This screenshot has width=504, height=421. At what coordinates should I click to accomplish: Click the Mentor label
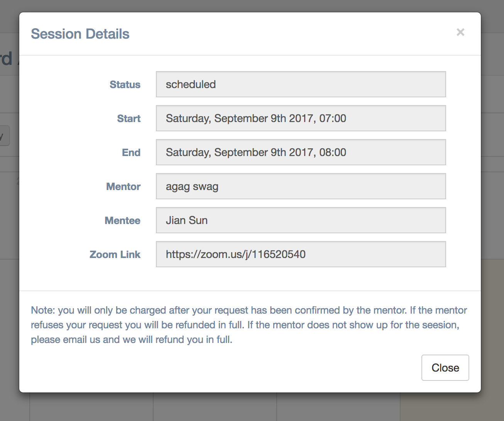coord(123,187)
